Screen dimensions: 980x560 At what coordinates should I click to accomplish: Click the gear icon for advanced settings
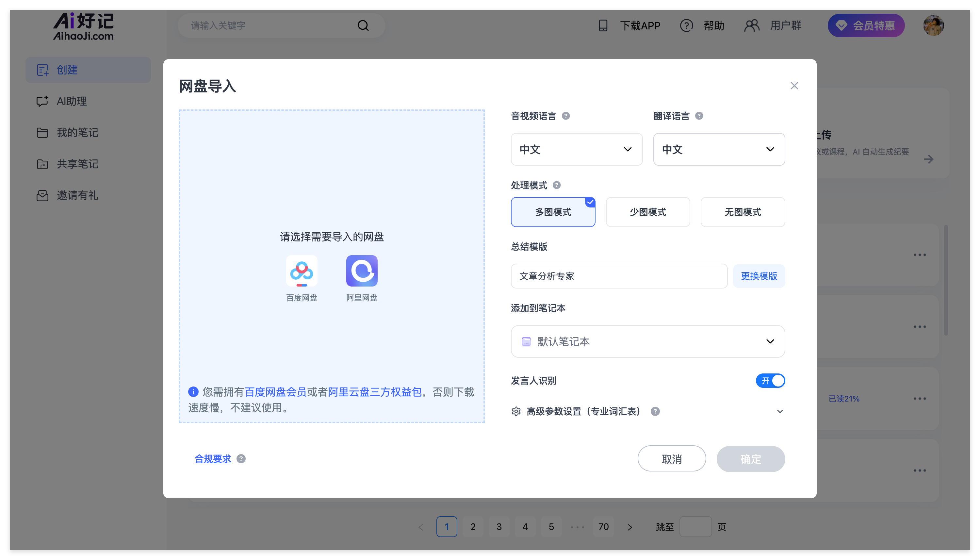click(x=516, y=411)
